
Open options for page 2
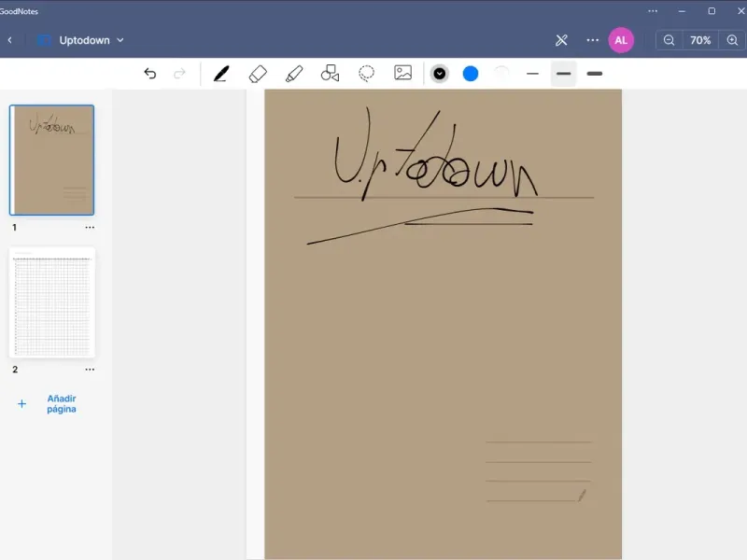click(x=90, y=369)
